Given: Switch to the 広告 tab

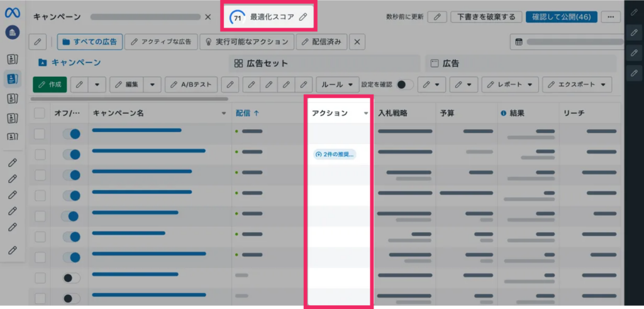Looking at the screenshot, I should pos(521,64).
